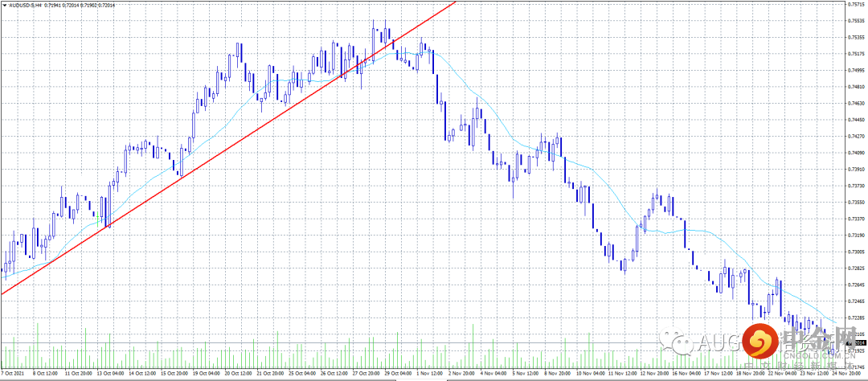Click price label 0.74090 on the axis
This screenshot has height=381, width=868.
pos(855,153)
